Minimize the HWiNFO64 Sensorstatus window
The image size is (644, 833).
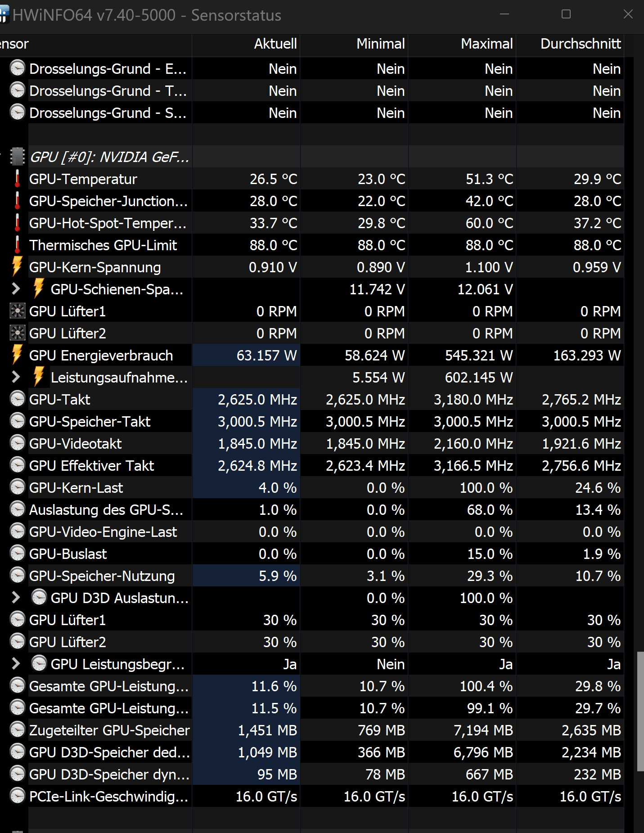point(504,14)
